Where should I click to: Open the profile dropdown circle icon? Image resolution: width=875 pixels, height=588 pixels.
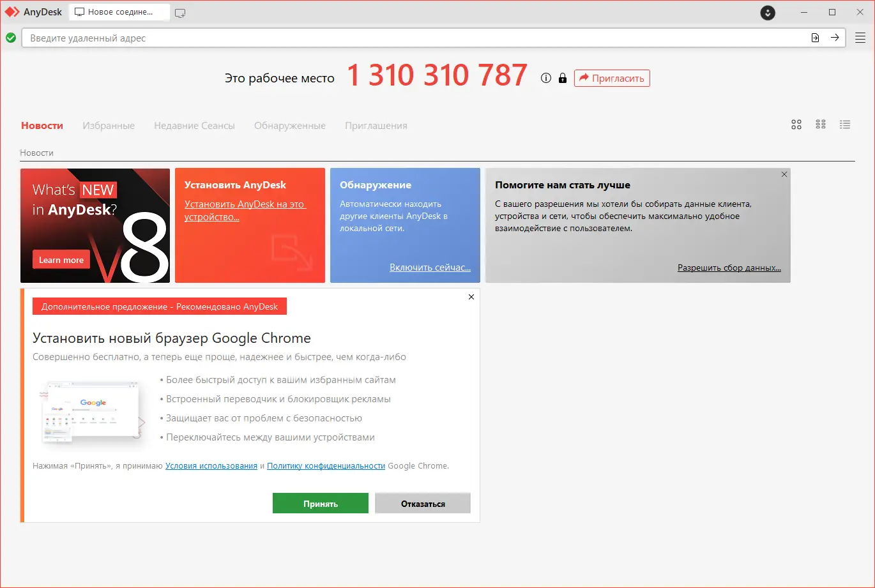pyautogui.click(x=768, y=13)
